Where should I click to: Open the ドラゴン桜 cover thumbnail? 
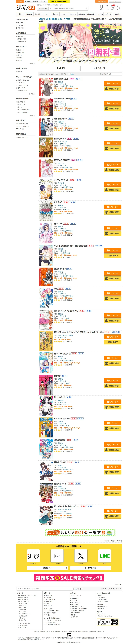click(46, 211)
